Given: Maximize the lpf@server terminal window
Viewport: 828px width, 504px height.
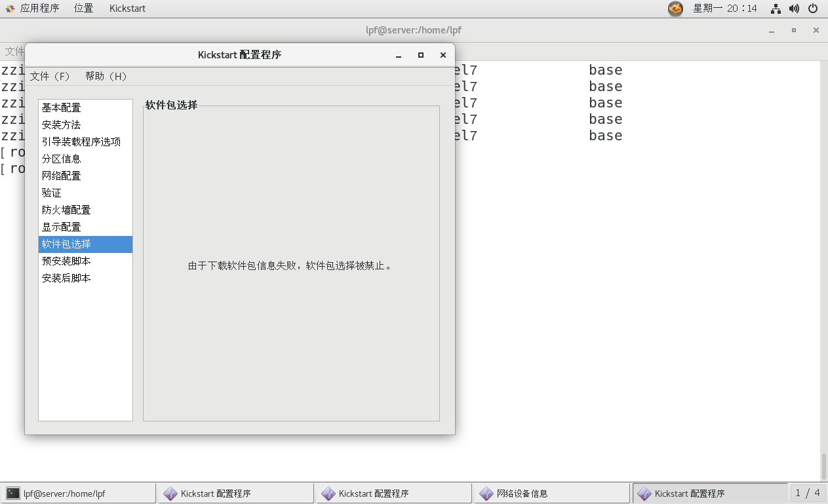Looking at the screenshot, I should (794, 30).
